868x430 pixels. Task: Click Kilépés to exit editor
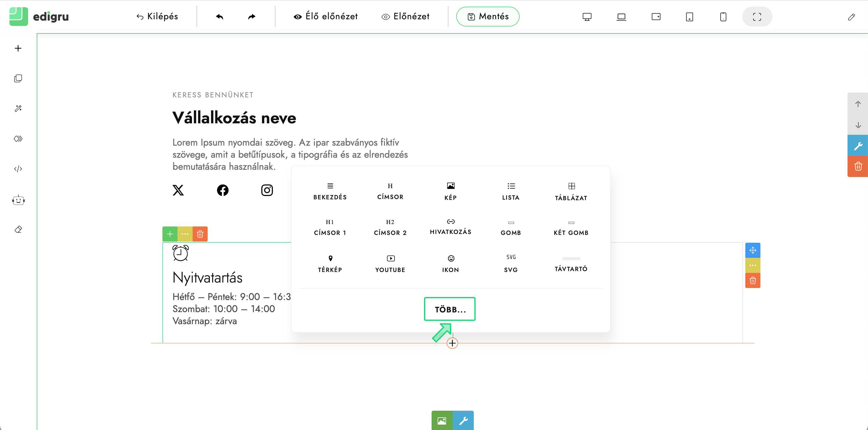(157, 17)
